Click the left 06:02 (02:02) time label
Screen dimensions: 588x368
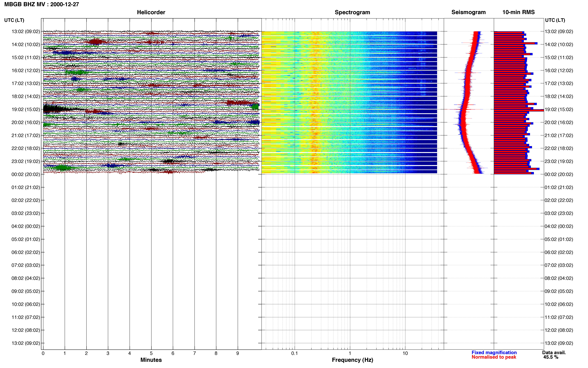point(26,252)
